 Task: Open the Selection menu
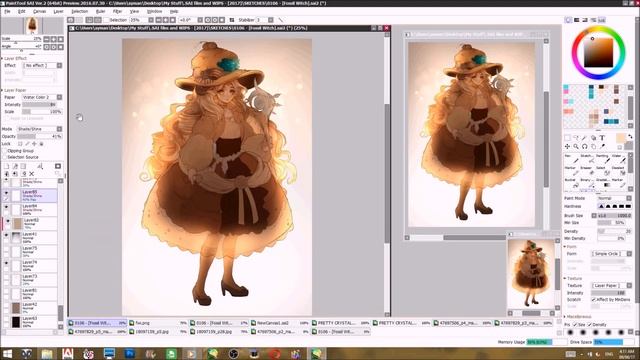pyautogui.click(x=80, y=11)
